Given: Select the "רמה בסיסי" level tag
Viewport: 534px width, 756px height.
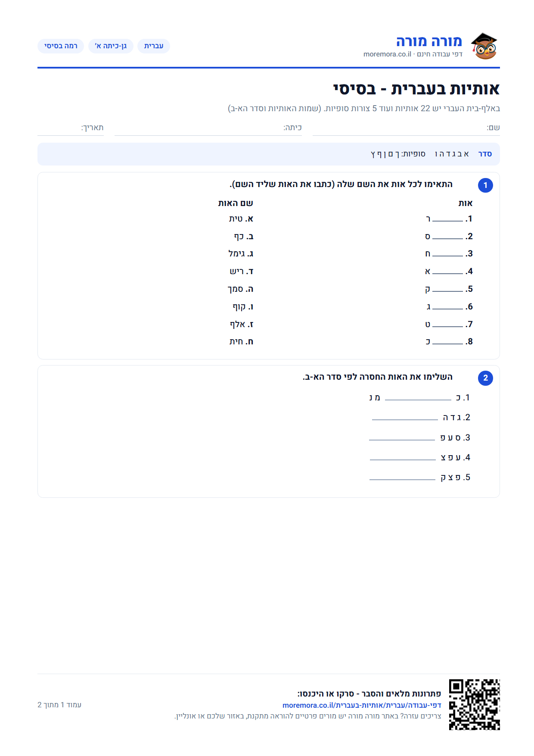Looking at the screenshot, I should pyautogui.click(x=61, y=46).
